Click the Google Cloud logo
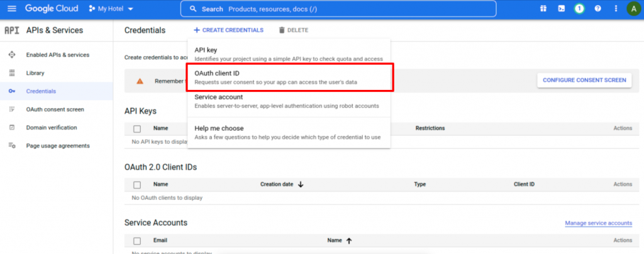The height and width of the screenshot is (254, 644). pos(52,9)
